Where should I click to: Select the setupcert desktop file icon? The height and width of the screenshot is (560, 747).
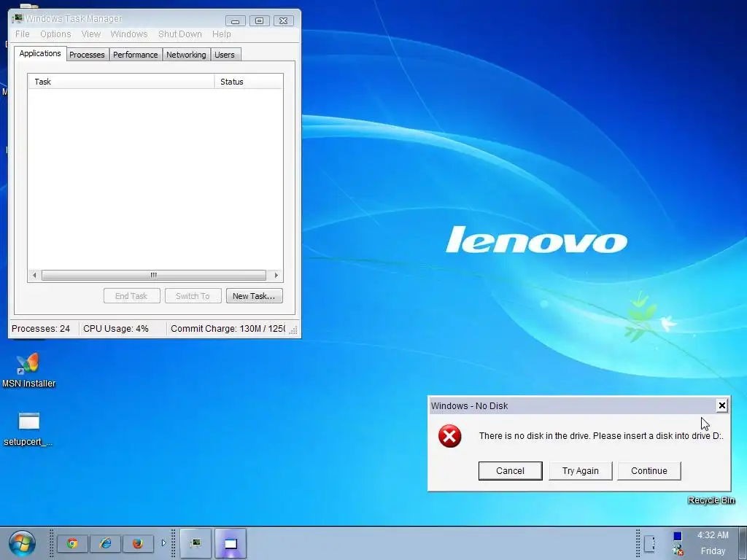click(x=28, y=429)
